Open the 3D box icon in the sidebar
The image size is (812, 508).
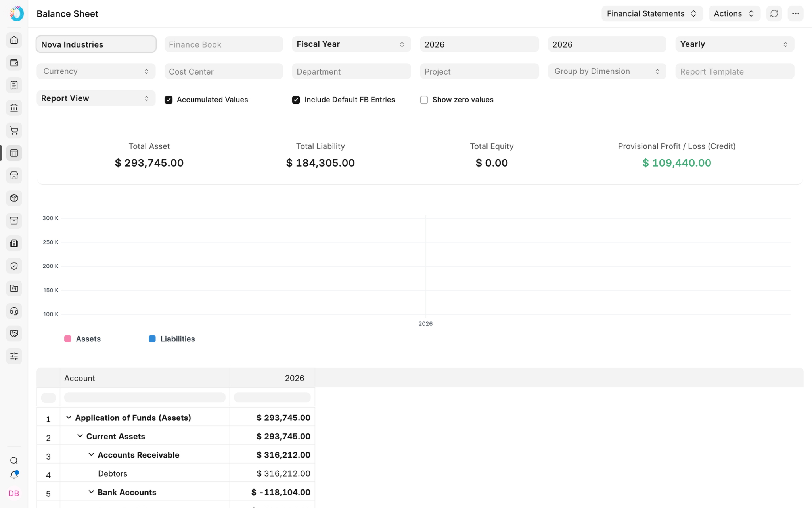[x=14, y=198]
